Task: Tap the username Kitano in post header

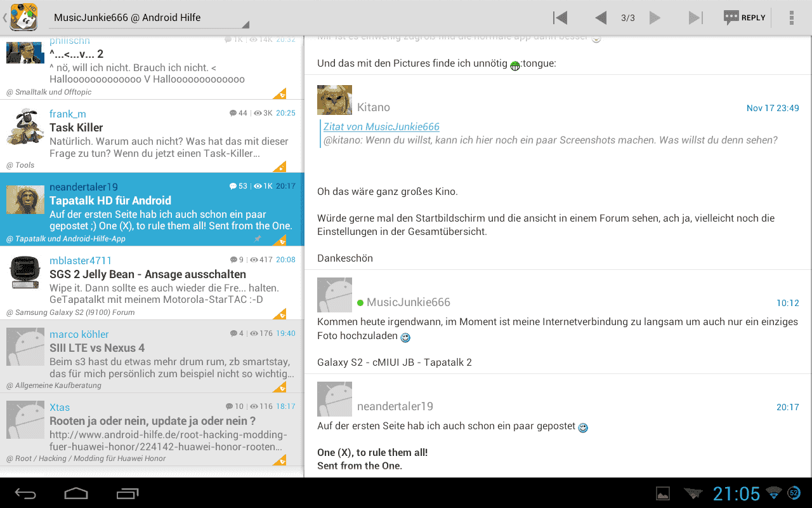Action: tap(374, 107)
